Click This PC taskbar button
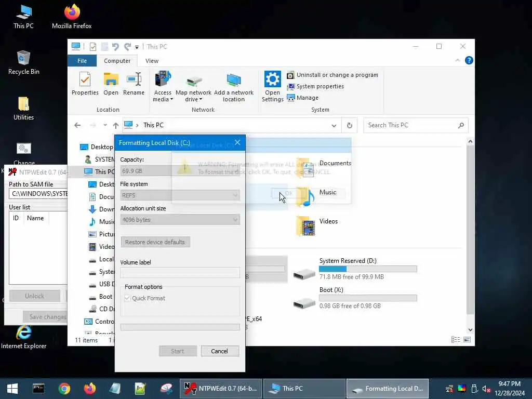Screen dimensions: 532x399 click(304, 389)
